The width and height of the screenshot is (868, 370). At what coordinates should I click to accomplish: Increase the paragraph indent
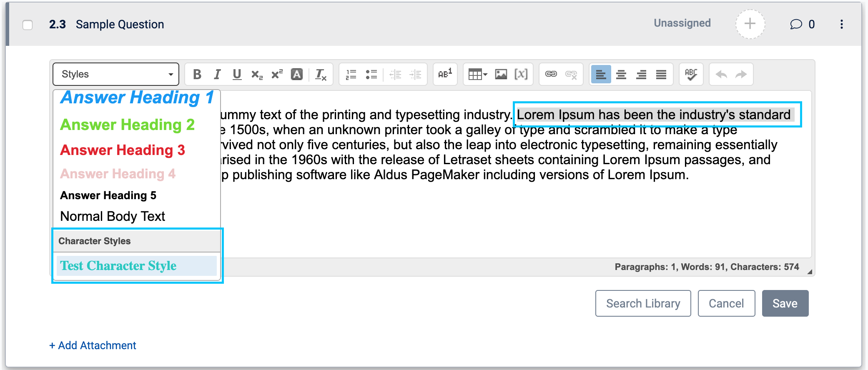(x=415, y=74)
